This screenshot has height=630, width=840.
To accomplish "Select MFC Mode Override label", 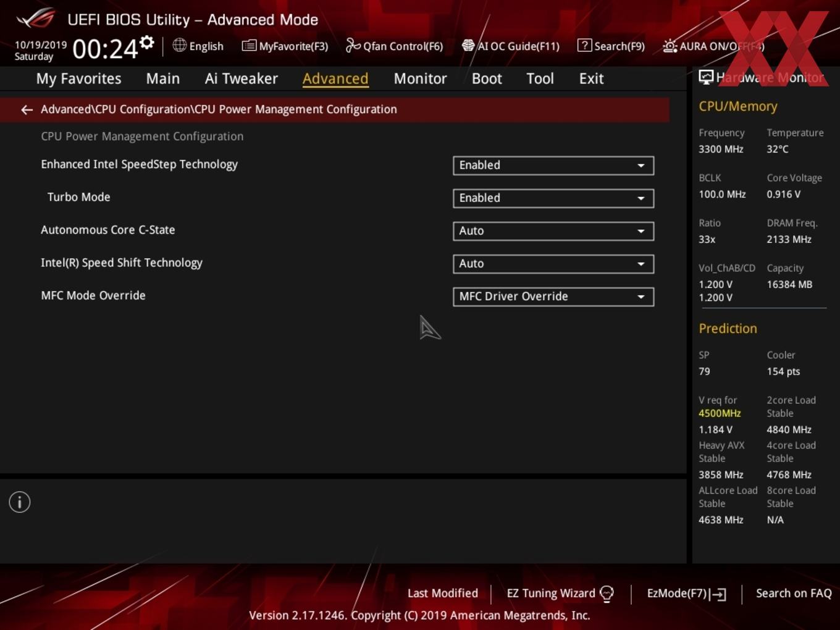I will [x=93, y=295].
